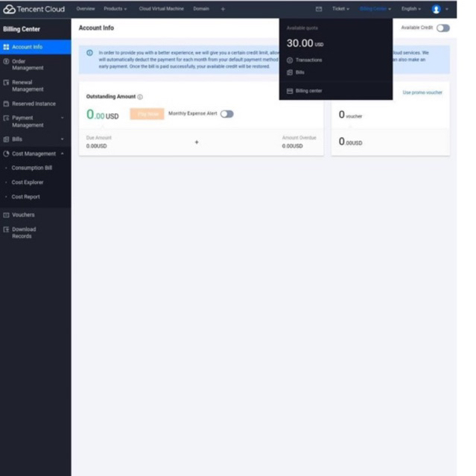Open the mail message icon
The width and height of the screenshot is (476, 476).
(x=318, y=9)
